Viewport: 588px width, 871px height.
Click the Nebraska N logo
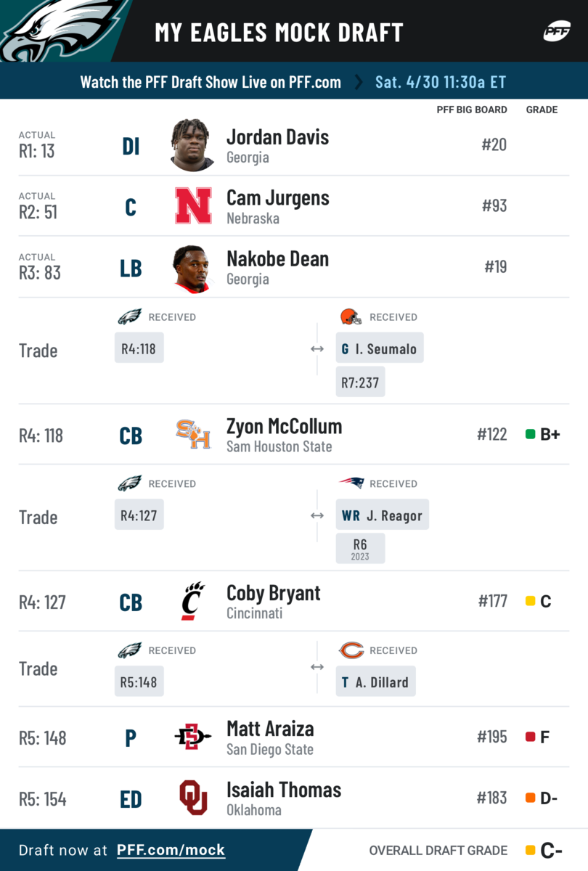point(193,205)
